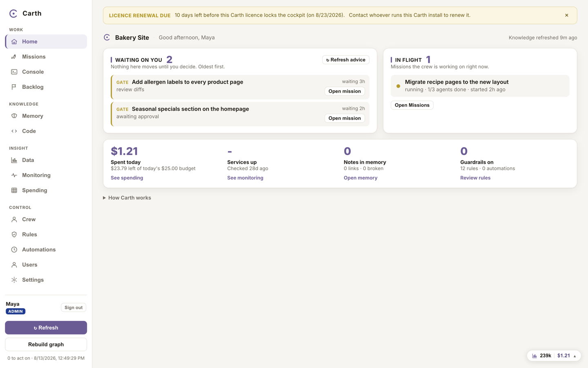Click the Review rules link
The image size is (588, 368).
(x=475, y=178)
